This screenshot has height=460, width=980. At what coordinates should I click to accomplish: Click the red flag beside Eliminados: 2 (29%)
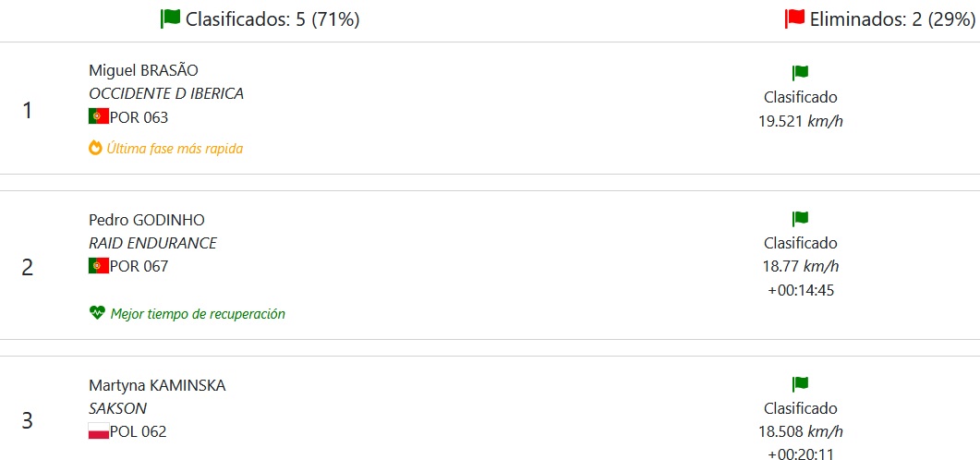click(794, 18)
